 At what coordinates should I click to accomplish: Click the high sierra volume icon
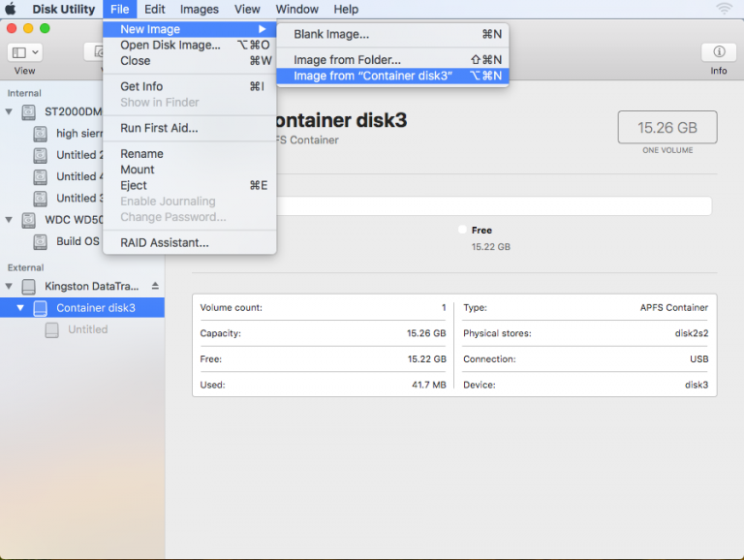coord(41,134)
